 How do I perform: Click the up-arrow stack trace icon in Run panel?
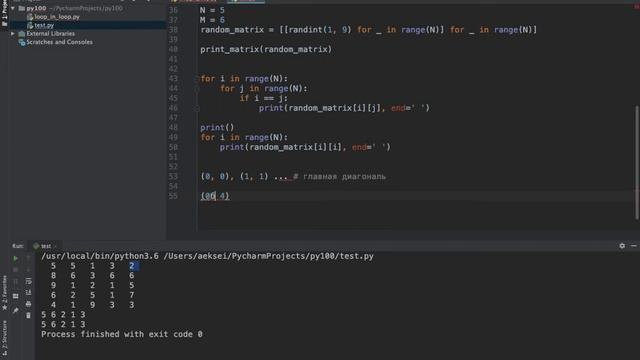[x=28, y=258]
